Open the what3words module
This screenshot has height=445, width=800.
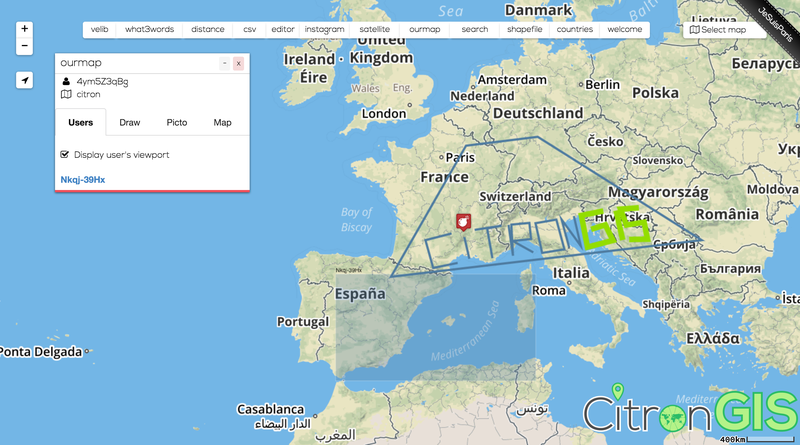(149, 30)
